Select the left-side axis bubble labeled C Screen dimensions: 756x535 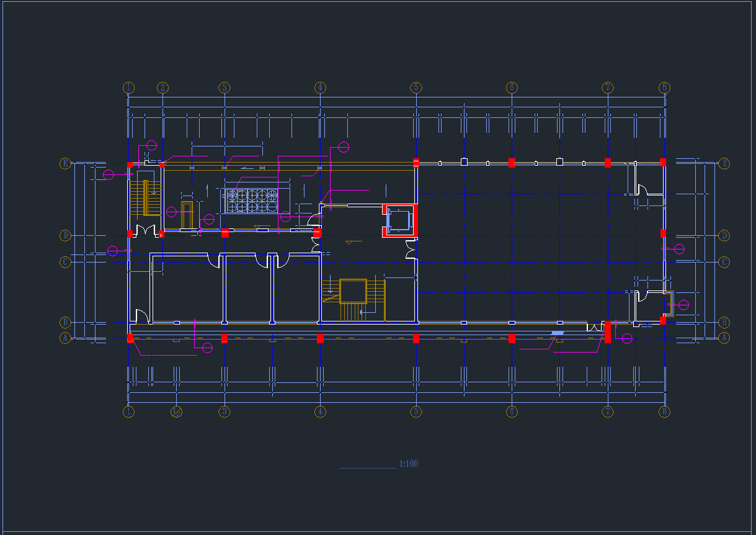65,262
